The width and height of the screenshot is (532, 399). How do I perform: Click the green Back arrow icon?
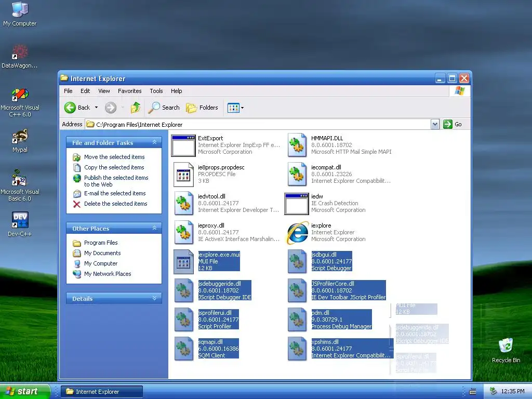pos(70,108)
